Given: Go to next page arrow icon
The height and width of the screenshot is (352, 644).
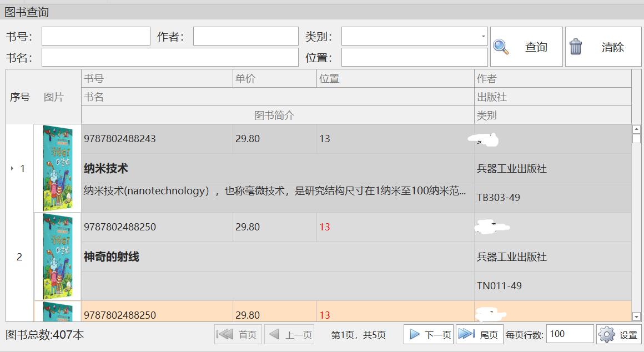Looking at the screenshot, I should [415, 334].
